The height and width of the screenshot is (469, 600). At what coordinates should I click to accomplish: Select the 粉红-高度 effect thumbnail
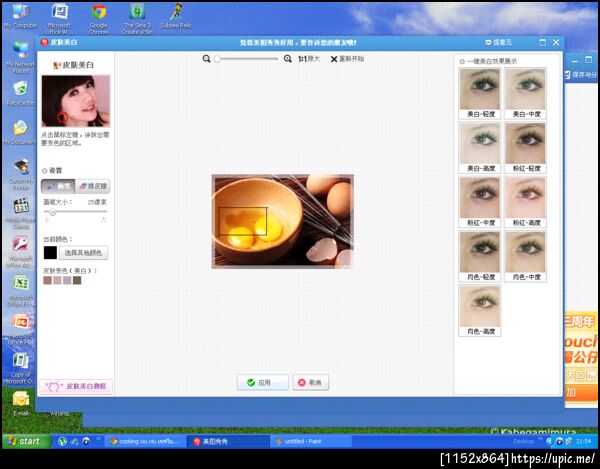[x=525, y=202]
